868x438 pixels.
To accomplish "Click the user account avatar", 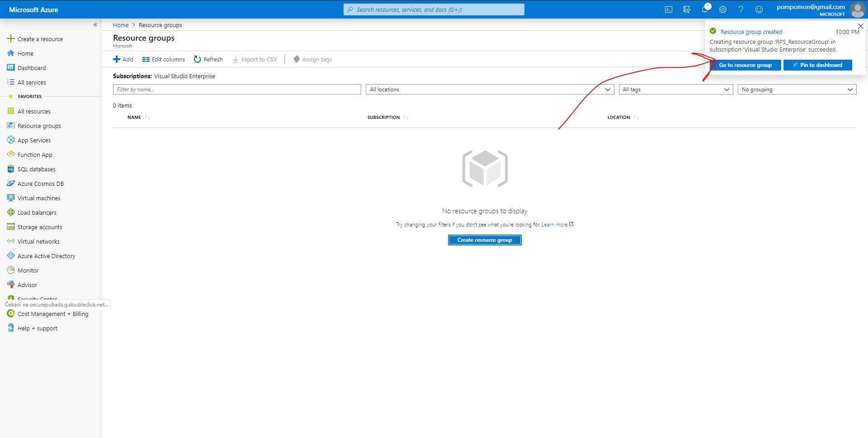I will coord(858,9).
